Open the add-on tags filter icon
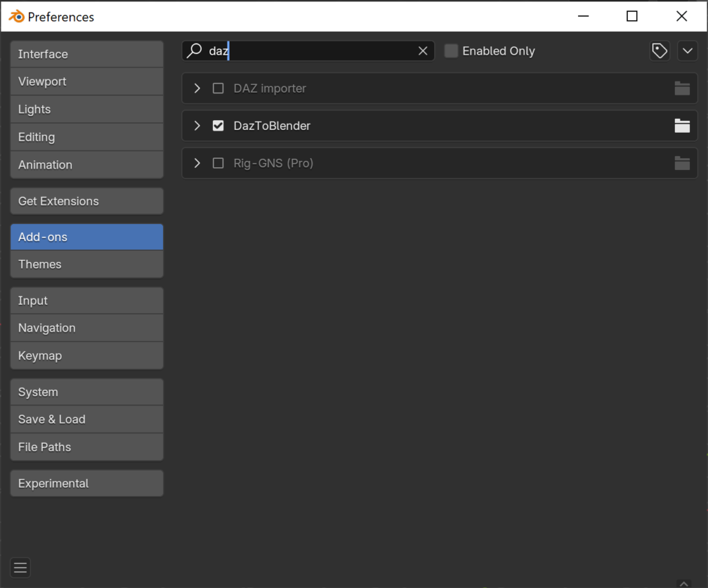The width and height of the screenshot is (708, 588). 660,51
